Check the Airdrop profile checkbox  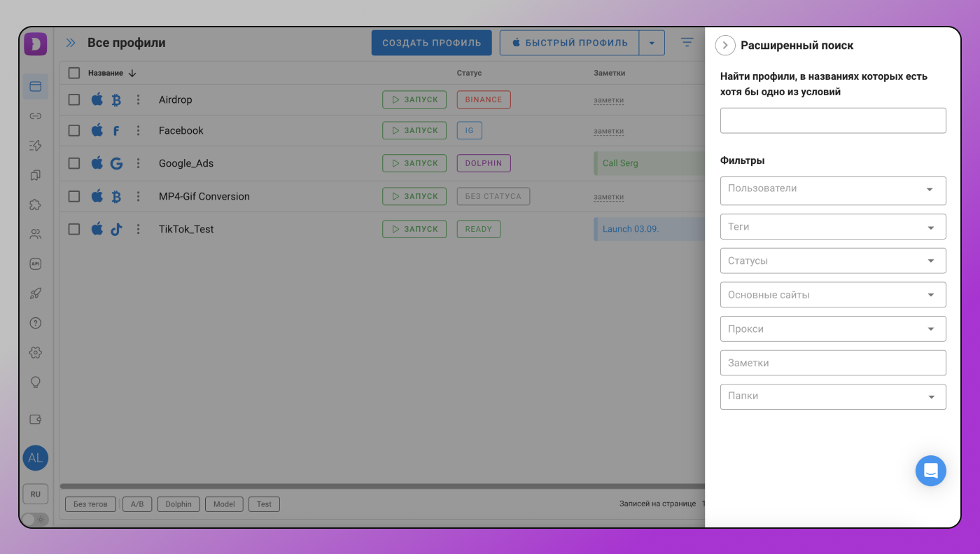tap(74, 99)
